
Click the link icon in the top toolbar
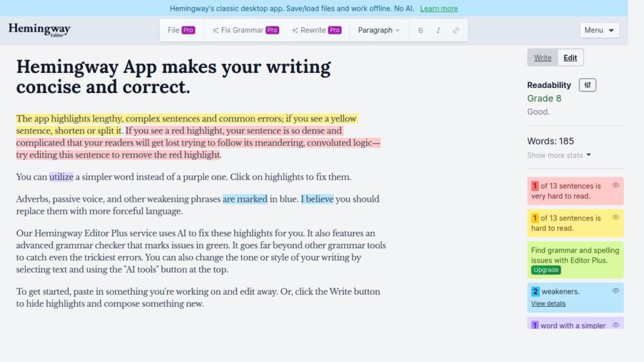(457, 30)
